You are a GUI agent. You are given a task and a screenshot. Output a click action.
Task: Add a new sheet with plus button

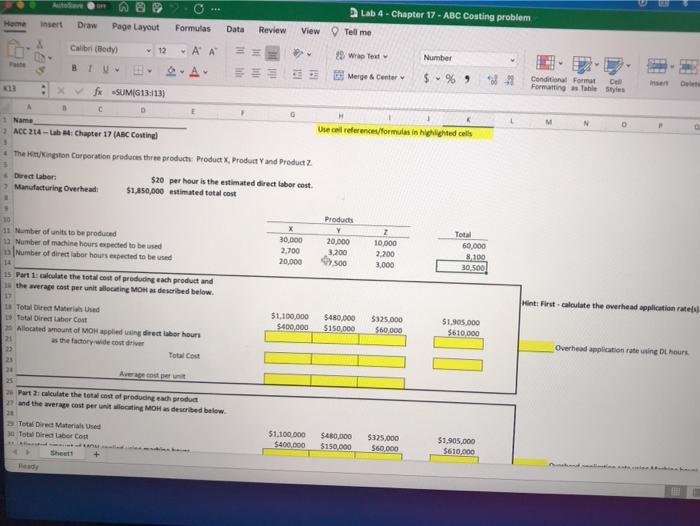pos(96,455)
